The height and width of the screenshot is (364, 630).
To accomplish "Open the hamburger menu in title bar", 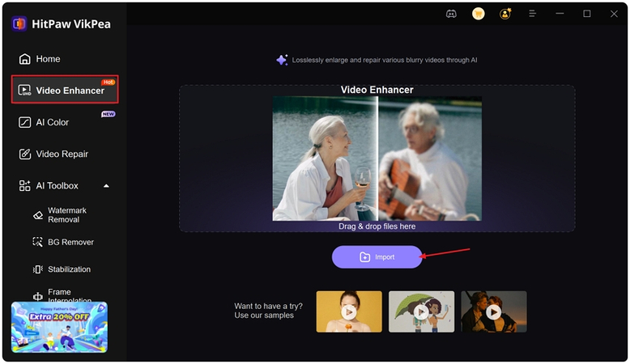I will [x=532, y=14].
